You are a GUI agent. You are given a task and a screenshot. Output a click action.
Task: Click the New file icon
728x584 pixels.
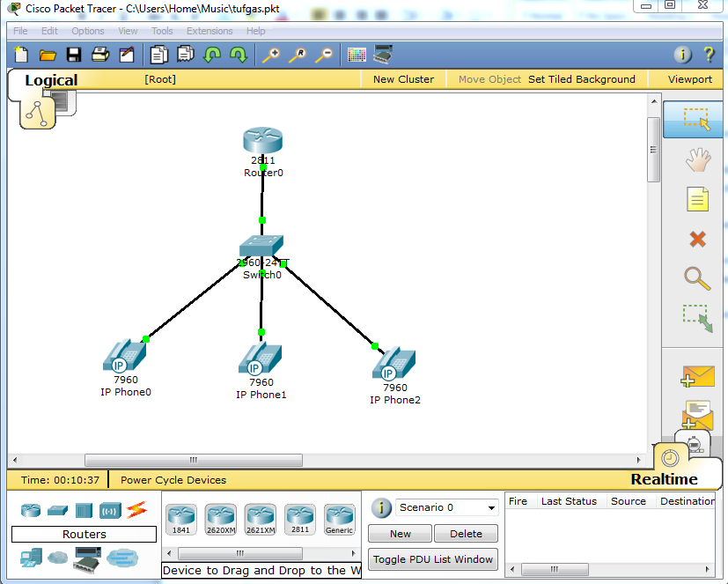click(x=21, y=55)
